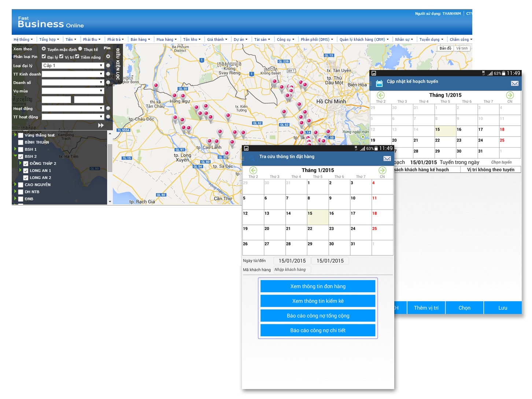Go to next month in order lookup calendar
The image size is (532, 399).
(382, 170)
